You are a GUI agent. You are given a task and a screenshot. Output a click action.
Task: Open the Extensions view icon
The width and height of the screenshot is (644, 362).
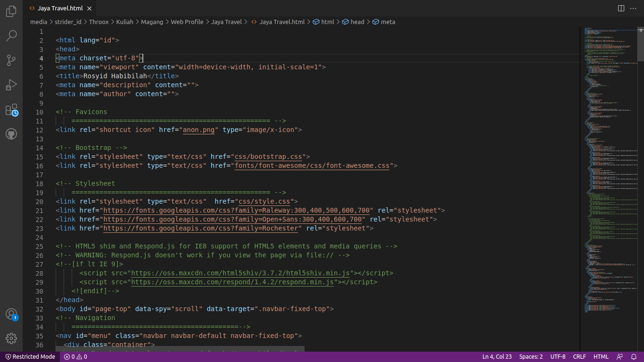pos(11,110)
